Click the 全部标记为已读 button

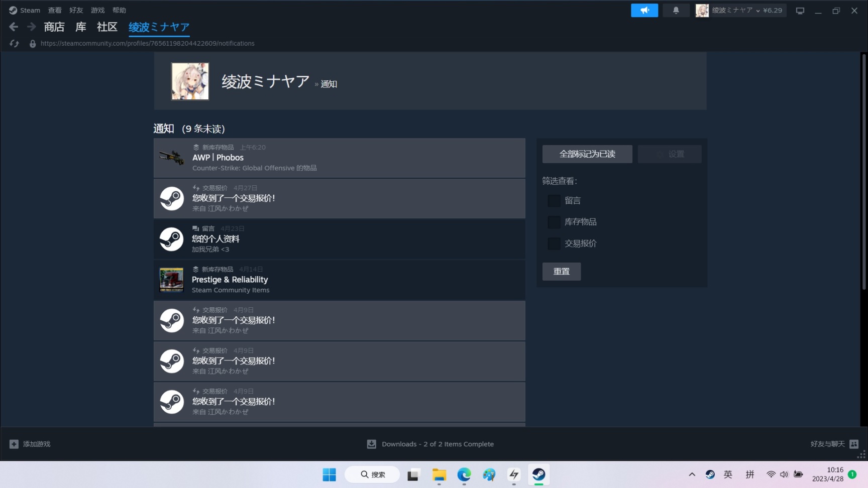[587, 154]
